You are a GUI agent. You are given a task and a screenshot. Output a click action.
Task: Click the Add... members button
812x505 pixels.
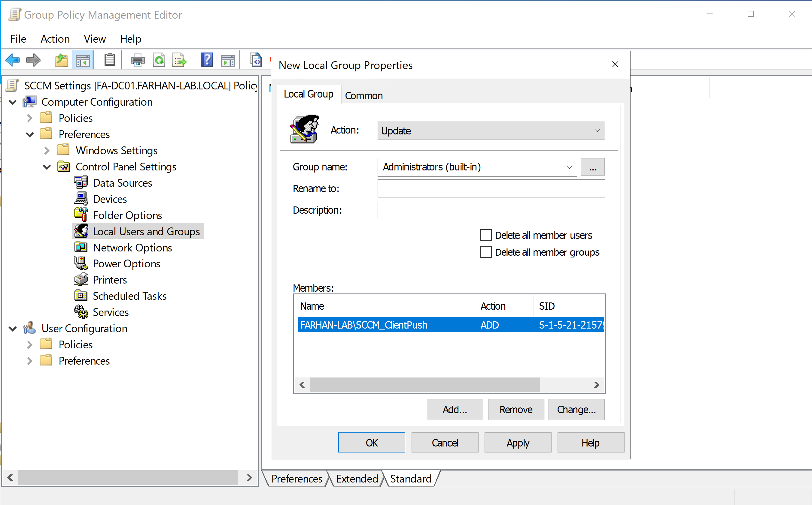[454, 410]
